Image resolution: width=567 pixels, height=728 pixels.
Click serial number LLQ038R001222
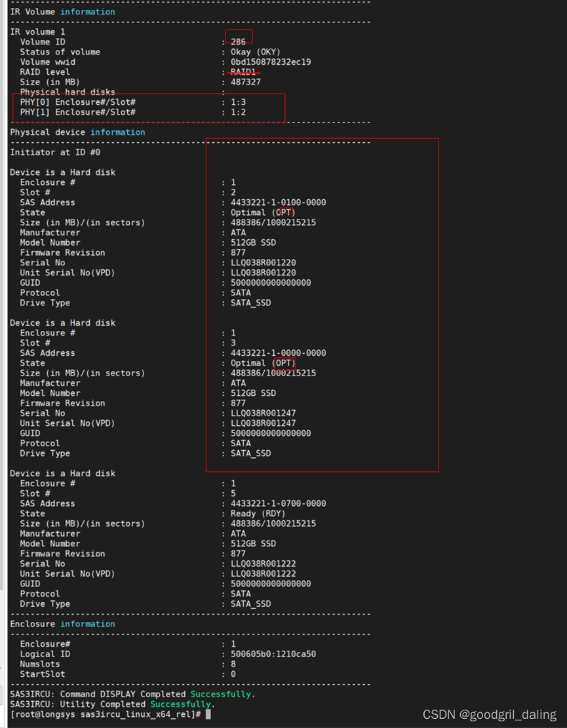(265, 564)
